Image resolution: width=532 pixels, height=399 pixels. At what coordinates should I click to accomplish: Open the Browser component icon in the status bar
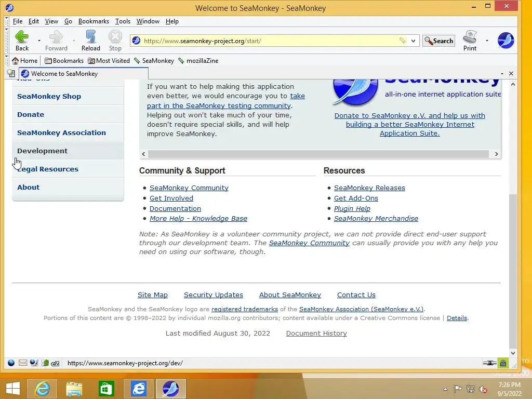tap(11, 363)
